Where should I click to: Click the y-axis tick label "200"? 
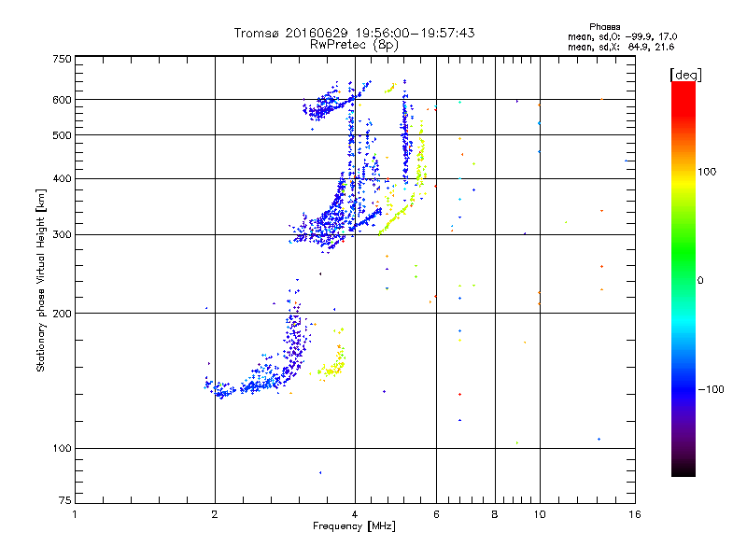[x=62, y=314]
